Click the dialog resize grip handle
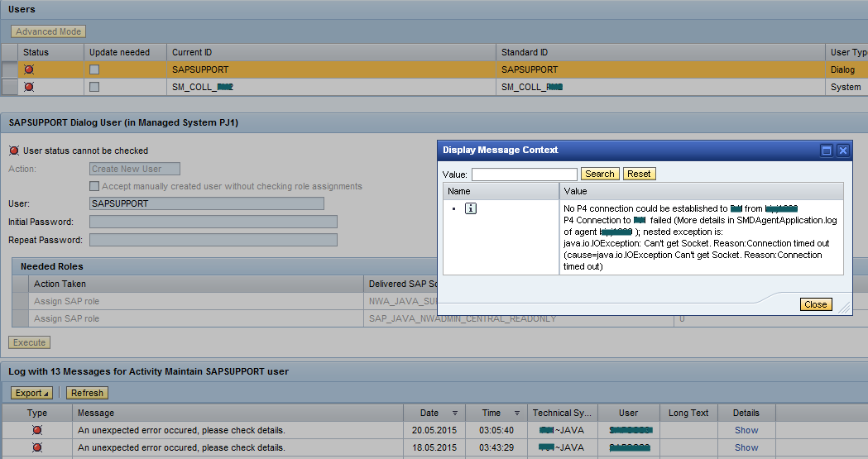The width and height of the screenshot is (868, 459). 844,308
